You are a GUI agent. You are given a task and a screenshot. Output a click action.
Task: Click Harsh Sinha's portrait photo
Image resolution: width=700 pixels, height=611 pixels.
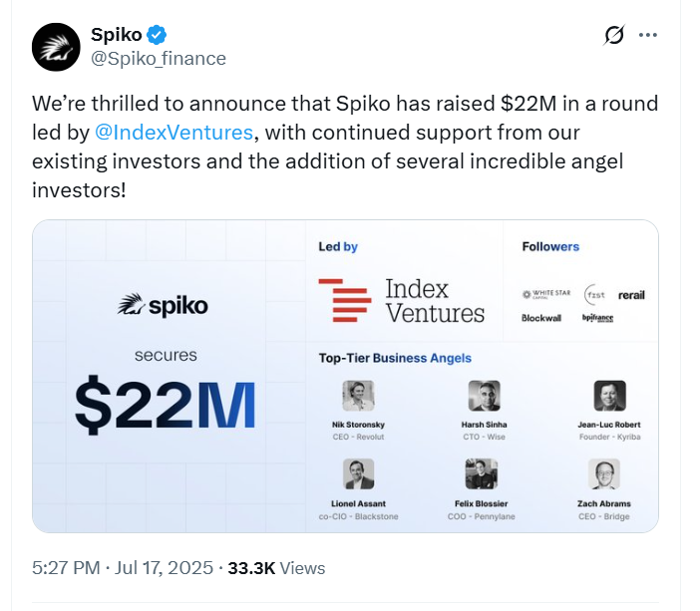481,397
